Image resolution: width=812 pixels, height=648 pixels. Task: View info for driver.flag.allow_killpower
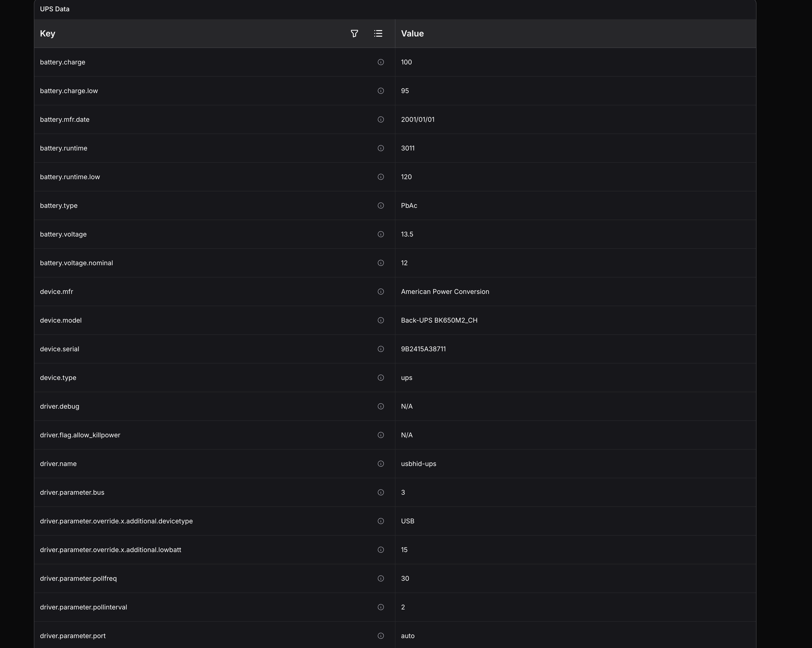click(x=380, y=435)
